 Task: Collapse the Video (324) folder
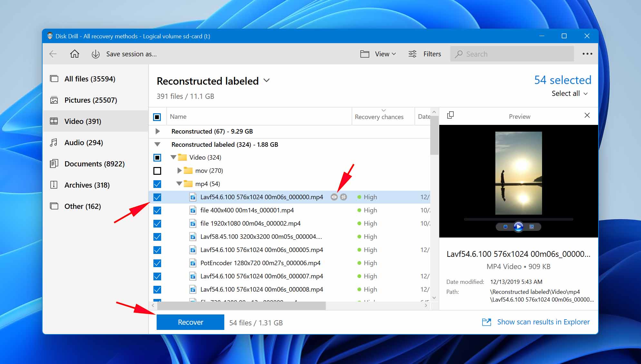coord(173,157)
